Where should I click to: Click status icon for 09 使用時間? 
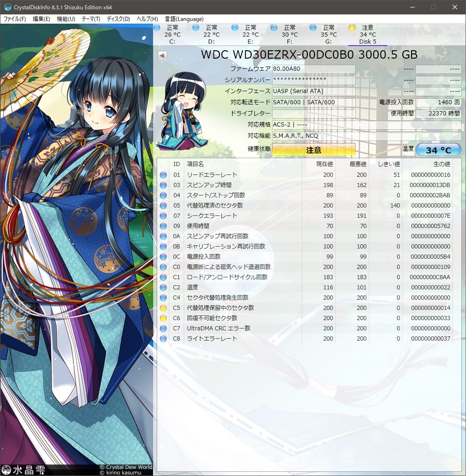pos(163,226)
